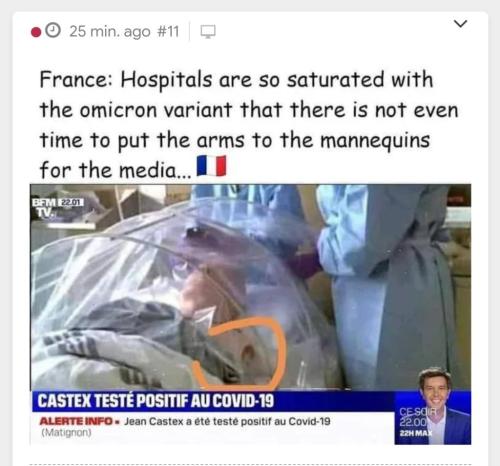Screen dimensions: 500x466
Task: Expand the chevron menu at post top-right
Action: click(460, 24)
